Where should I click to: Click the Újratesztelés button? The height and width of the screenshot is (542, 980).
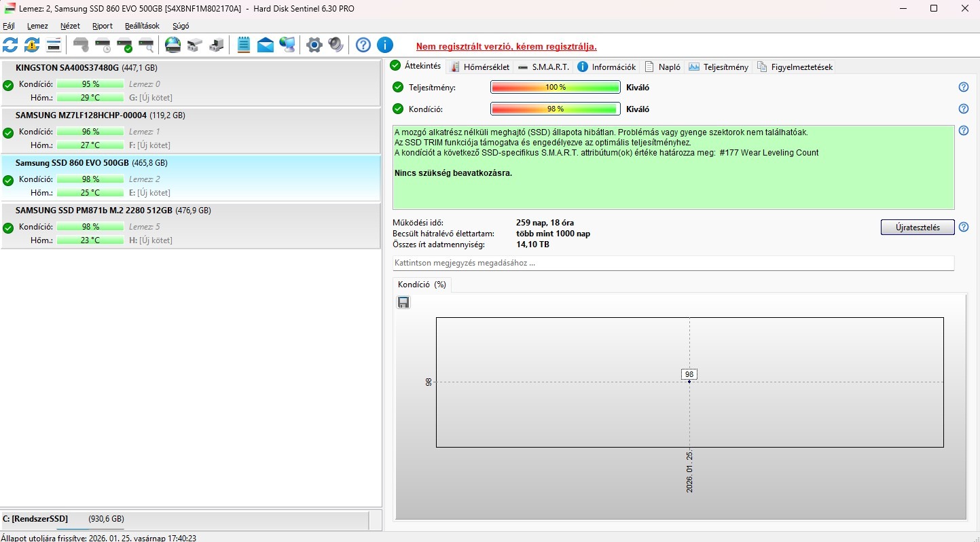[918, 227]
